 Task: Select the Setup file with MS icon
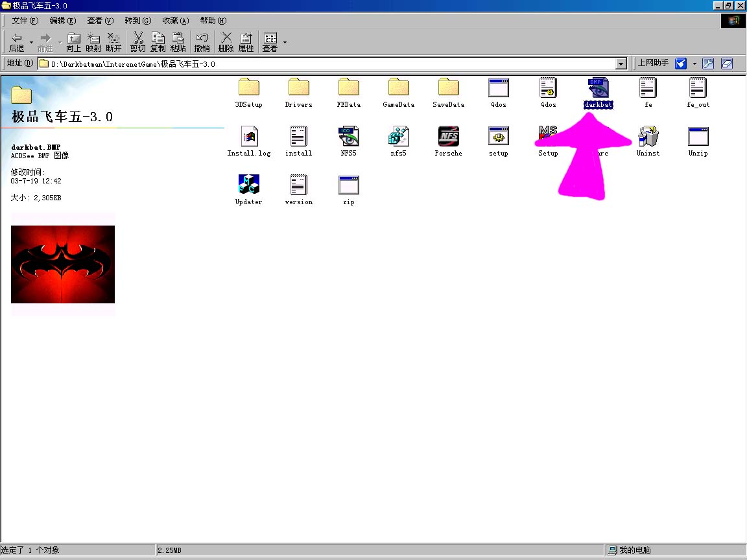tap(548, 141)
